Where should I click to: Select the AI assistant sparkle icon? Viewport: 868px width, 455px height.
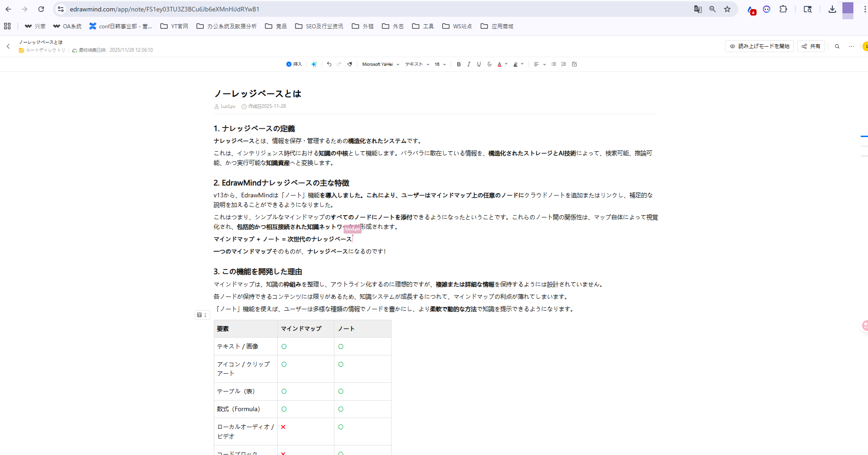coord(314,64)
